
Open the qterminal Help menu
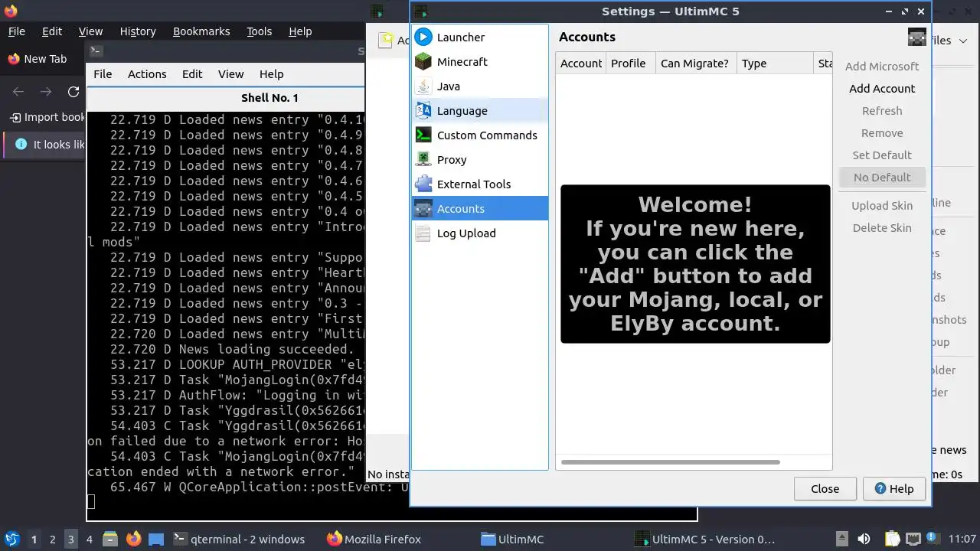[x=271, y=74]
